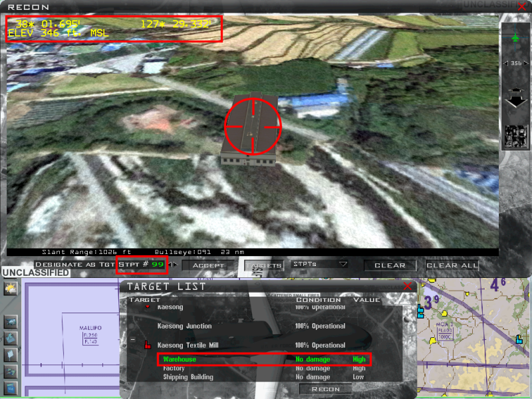Click the weather sun icon on map sidebar
Screen dimensions: 532x399
pos(11,289)
